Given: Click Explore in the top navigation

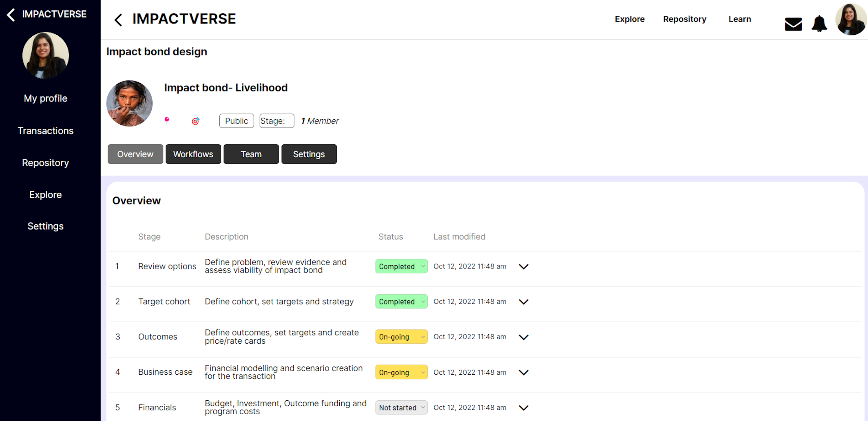Looking at the screenshot, I should 630,19.
